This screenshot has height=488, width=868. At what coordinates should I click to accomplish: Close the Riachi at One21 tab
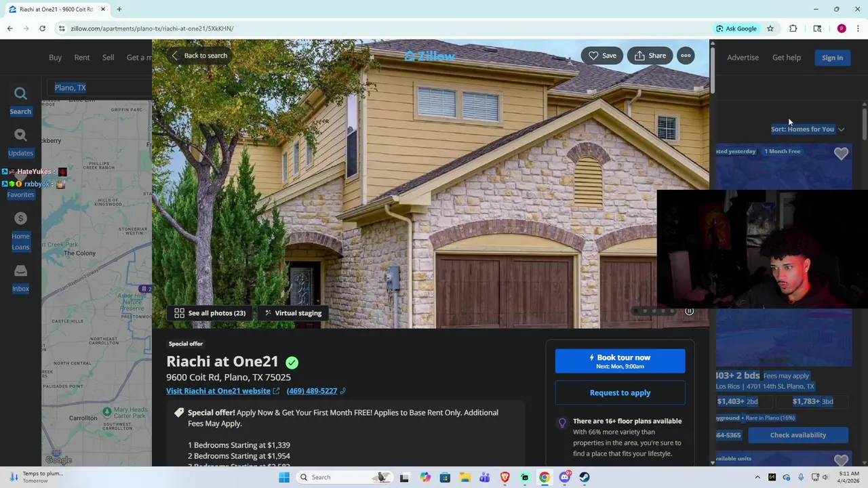coord(103,9)
